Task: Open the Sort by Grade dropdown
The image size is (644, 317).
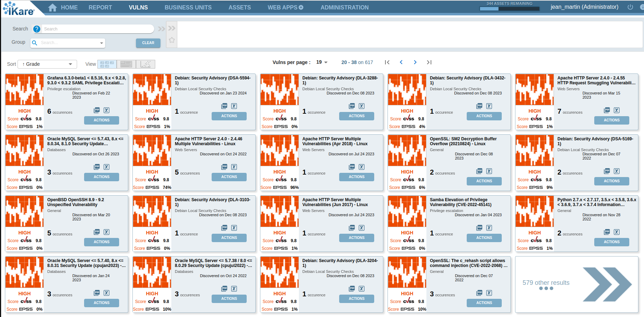Action: [x=47, y=64]
